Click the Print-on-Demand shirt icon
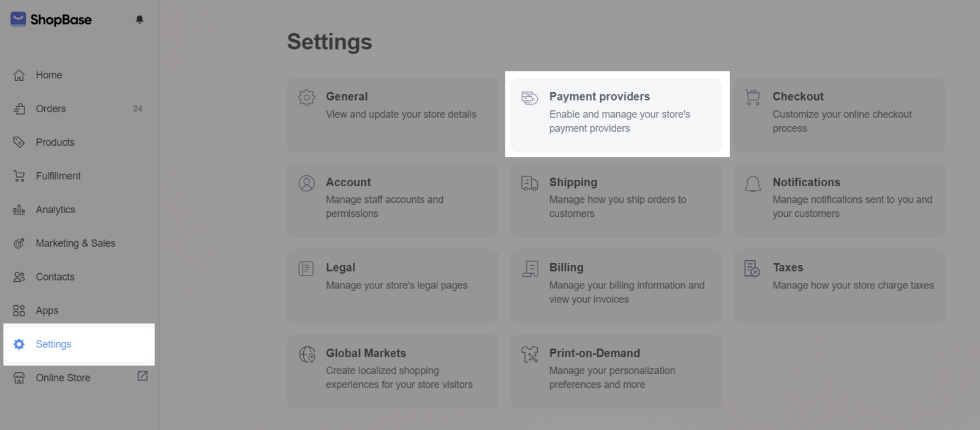Screen dimensions: 980x430 coord(529,354)
